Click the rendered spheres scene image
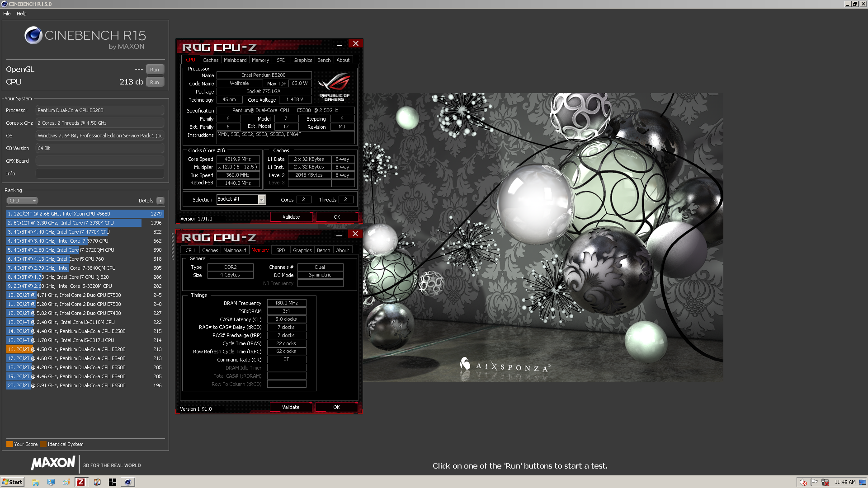This screenshot has height=488, width=868. coord(543,238)
